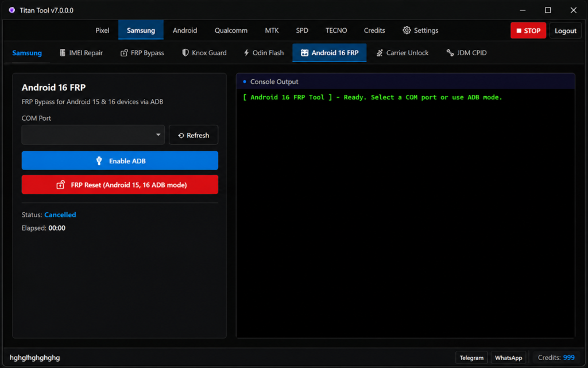
Task: Minimize the Titan Tool window
Action: point(523,10)
